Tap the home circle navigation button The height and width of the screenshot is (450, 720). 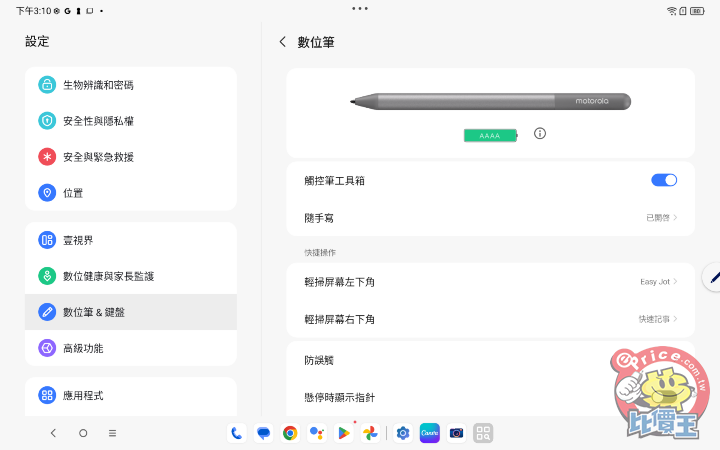[83, 433]
